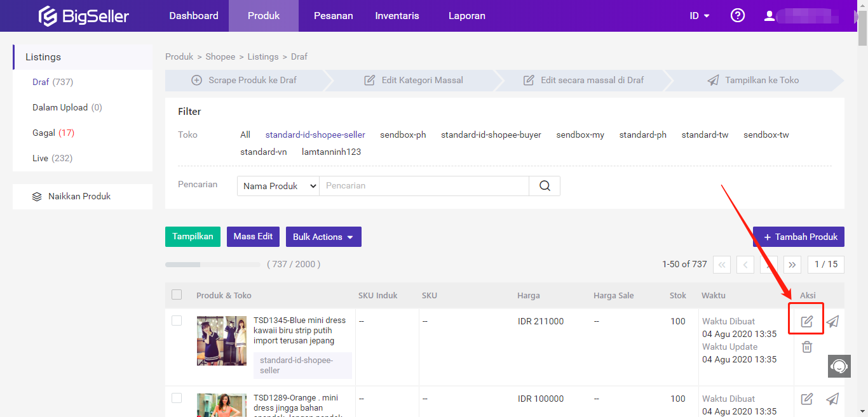Select checkbox for TSD1289 Orange dress row
Screen dimensions: 868x417
click(177, 398)
